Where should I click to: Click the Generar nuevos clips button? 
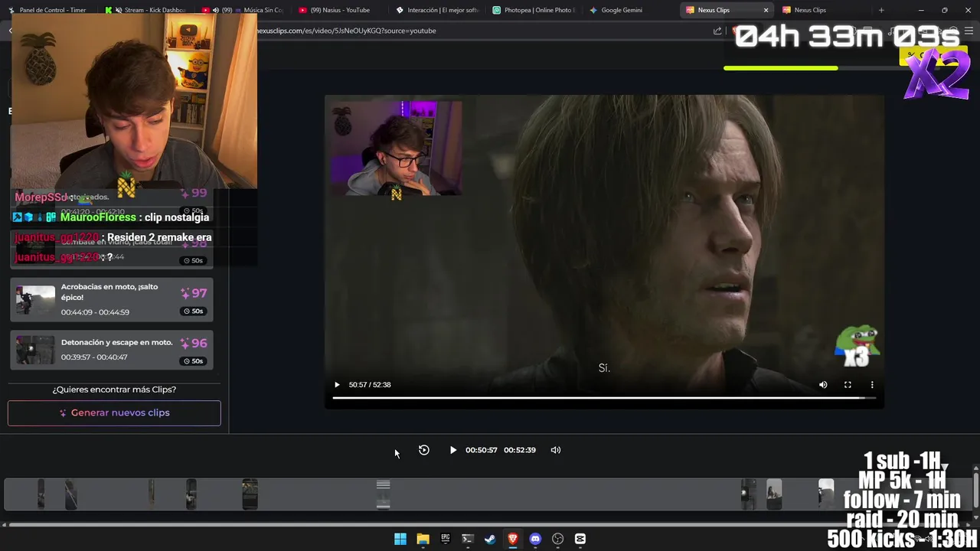tap(114, 412)
